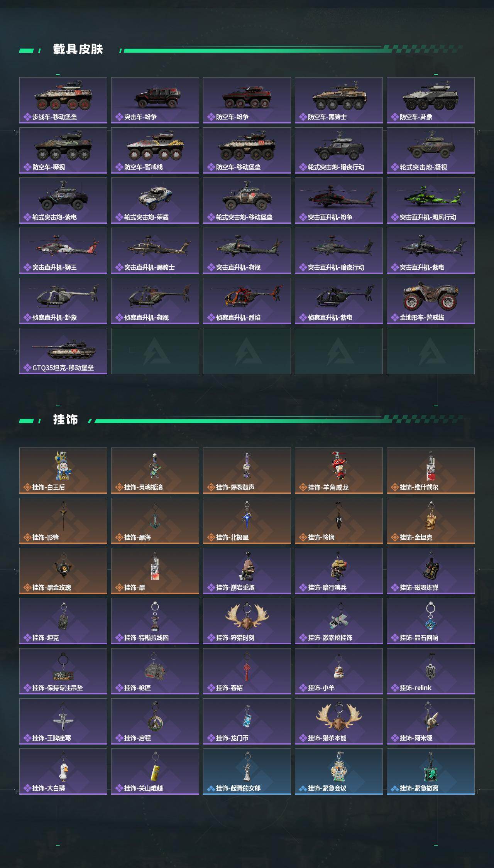This screenshot has width=494, height=868.
Task: Open the 全地形车-警戒线 ATV skin
Action: 431,301
